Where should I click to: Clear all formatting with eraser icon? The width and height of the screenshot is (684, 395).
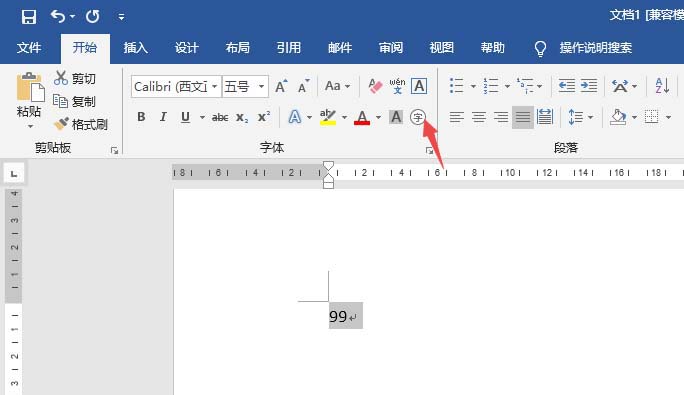375,86
